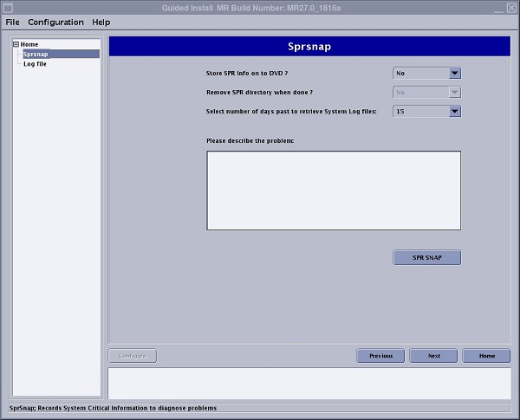Viewport: 520px width, 420px height.
Task: Open the Help menu
Action: pyautogui.click(x=101, y=22)
